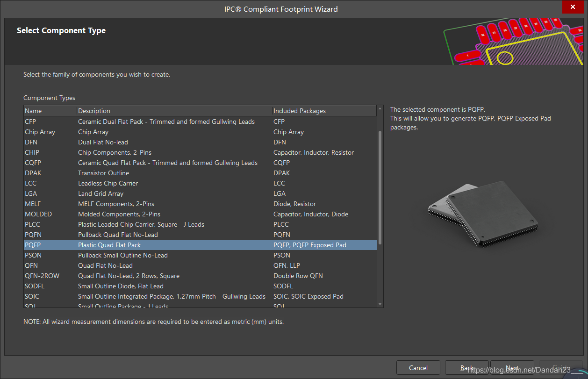Click the Cancel button
The image size is (588, 379).
(x=418, y=368)
